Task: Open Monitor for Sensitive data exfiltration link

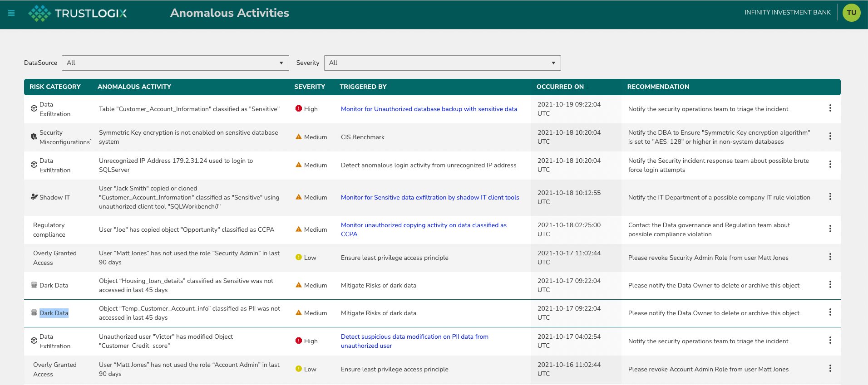Action: click(430, 197)
